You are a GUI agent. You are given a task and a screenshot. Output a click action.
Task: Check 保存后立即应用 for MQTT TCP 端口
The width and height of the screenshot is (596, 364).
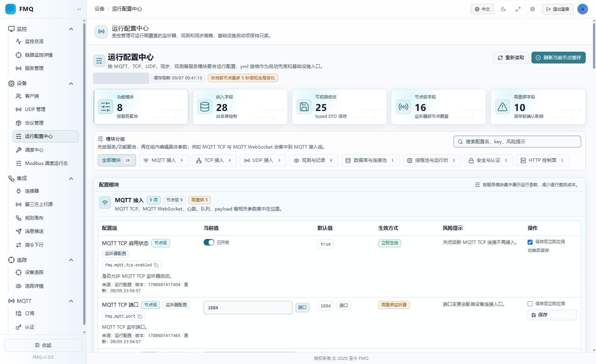coord(530,304)
